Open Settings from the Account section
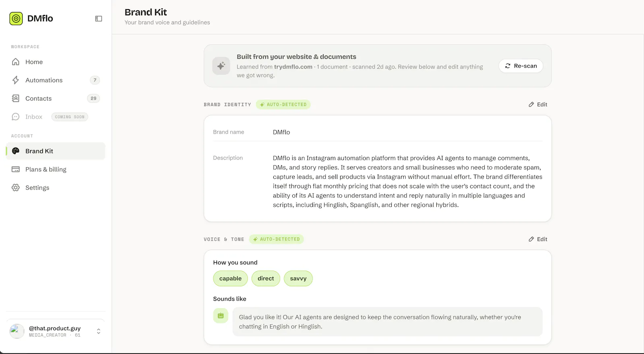 56,187
